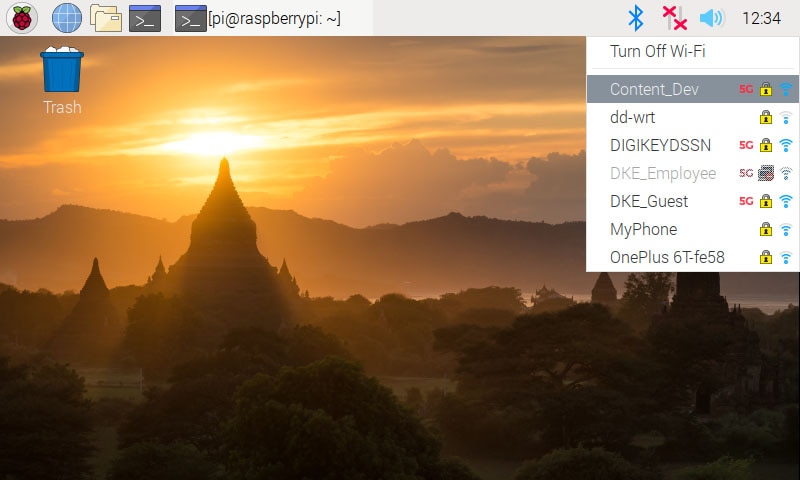The height and width of the screenshot is (480, 800).
Task: Select the greyed DKE_Employee network entry
Action: 693,173
